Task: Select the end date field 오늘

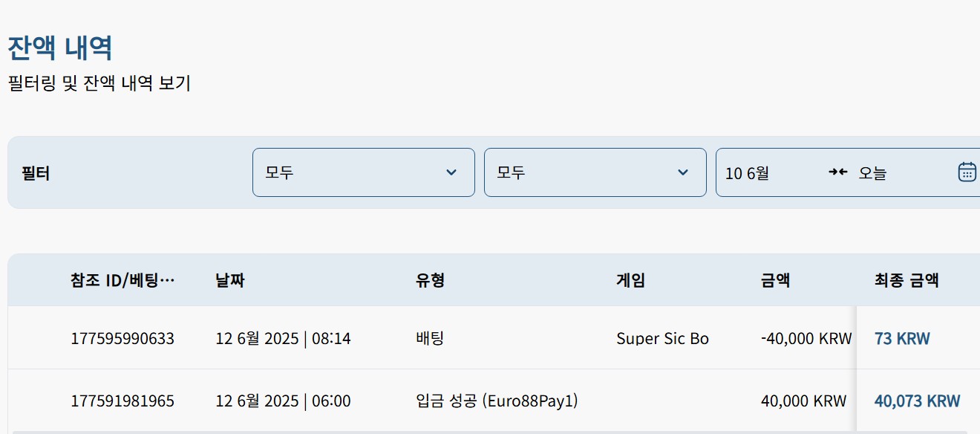Action: coord(872,173)
